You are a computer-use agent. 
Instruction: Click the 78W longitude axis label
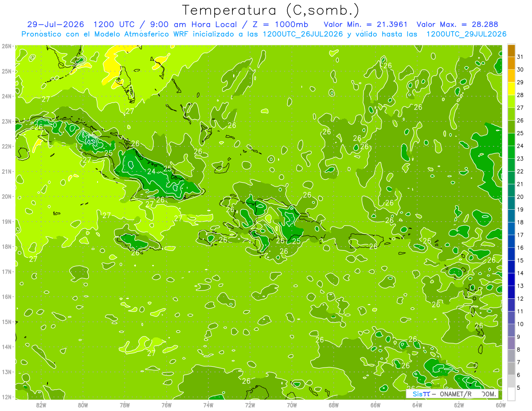[125, 404]
